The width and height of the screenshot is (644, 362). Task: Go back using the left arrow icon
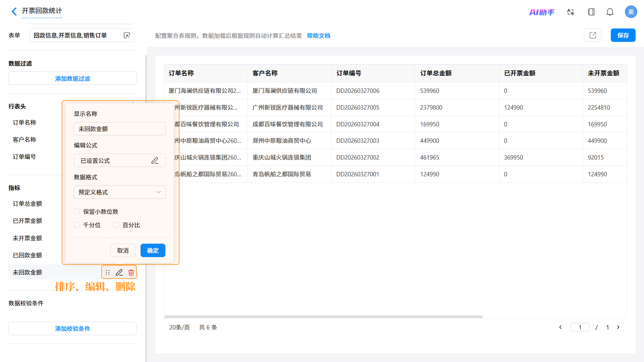14,11
